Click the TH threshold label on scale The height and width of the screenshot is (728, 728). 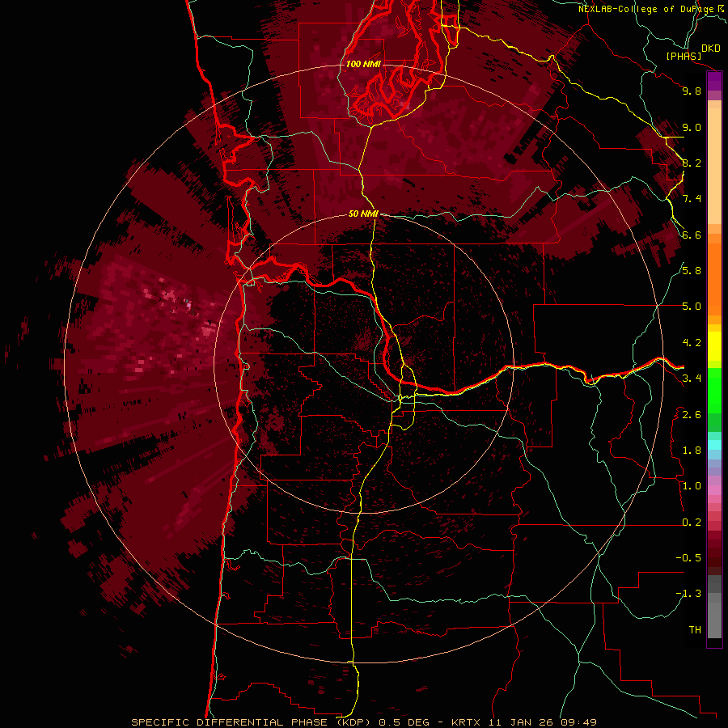coord(695,630)
